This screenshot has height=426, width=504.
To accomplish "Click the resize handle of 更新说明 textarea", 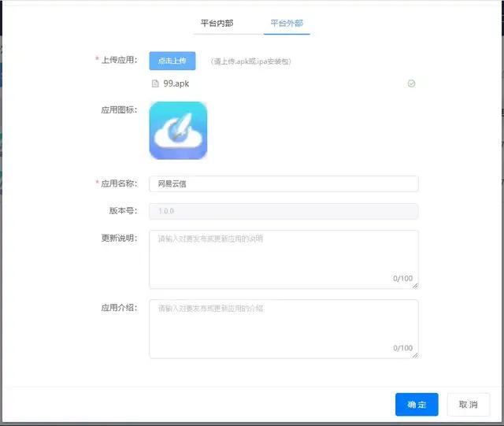I will (415, 286).
